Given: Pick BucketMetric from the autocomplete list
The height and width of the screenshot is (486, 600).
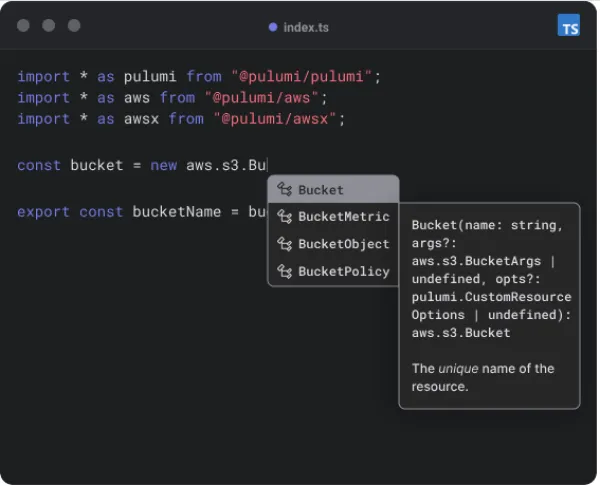Looking at the screenshot, I should point(343,217).
